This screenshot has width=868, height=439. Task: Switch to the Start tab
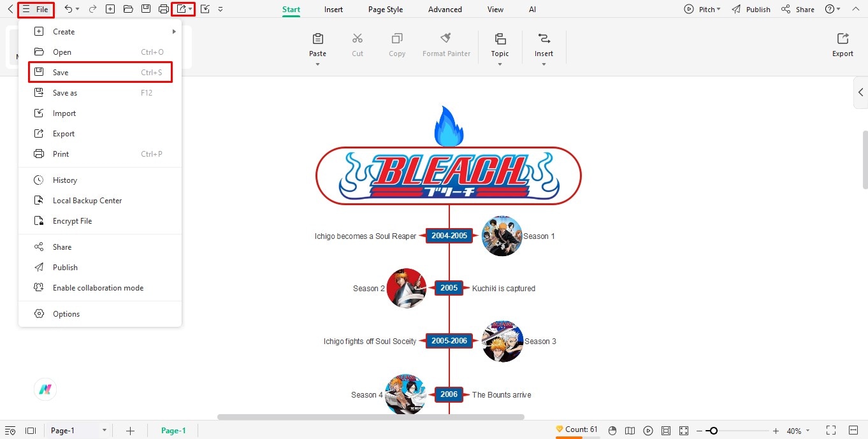pos(291,10)
